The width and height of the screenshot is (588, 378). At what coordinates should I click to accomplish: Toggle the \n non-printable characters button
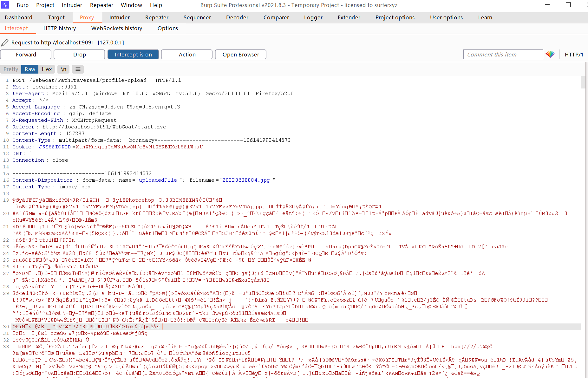(x=63, y=69)
